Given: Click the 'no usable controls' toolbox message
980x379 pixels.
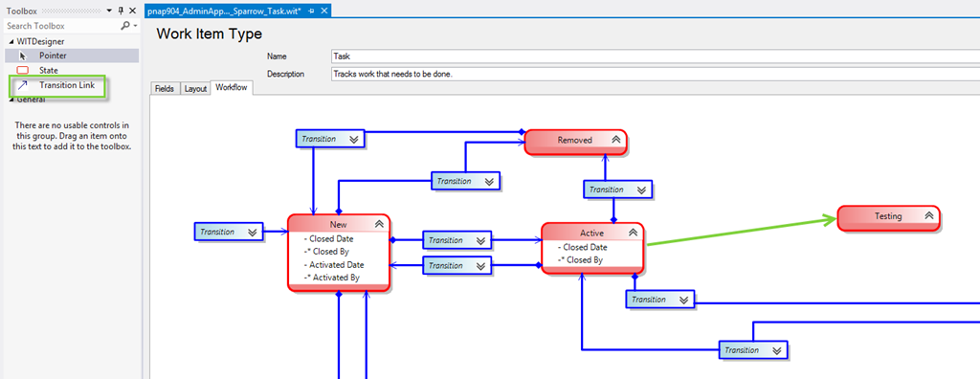Looking at the screenshot, I should click(x=72, y=136).
